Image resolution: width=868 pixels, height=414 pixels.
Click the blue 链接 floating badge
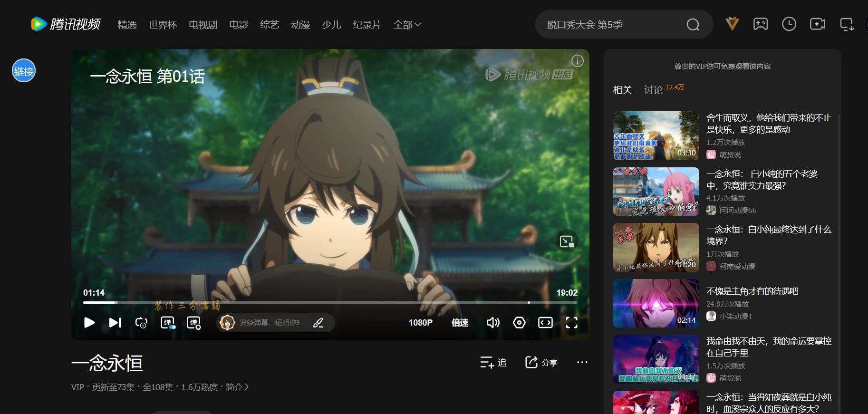pos(24,71)
